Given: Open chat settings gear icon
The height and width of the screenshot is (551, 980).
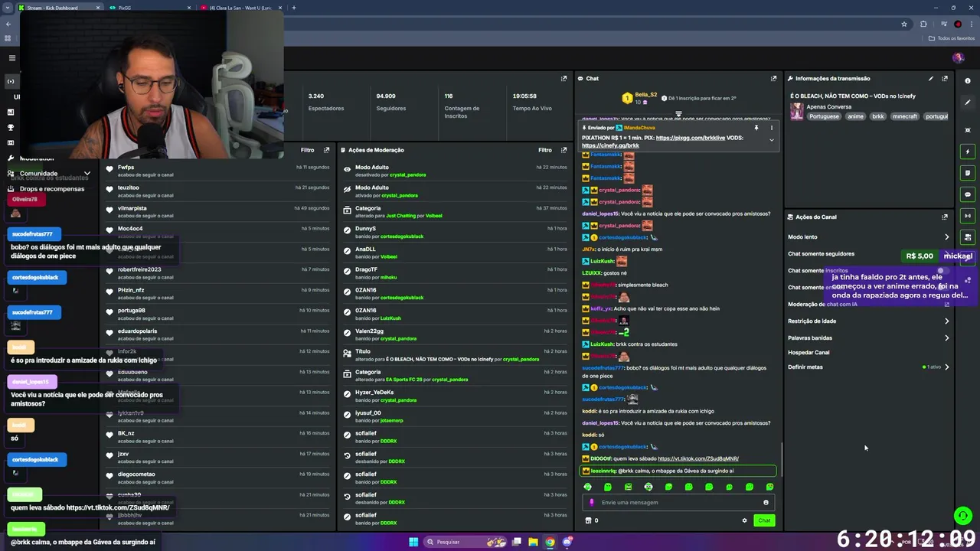Looking at the screenshot, I should (x=744, y=520).
